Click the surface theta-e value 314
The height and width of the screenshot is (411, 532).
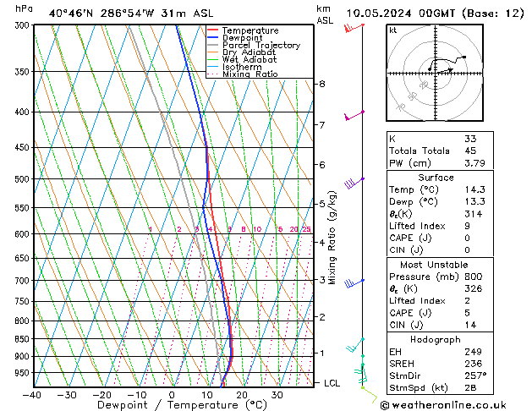click(474, 214)
